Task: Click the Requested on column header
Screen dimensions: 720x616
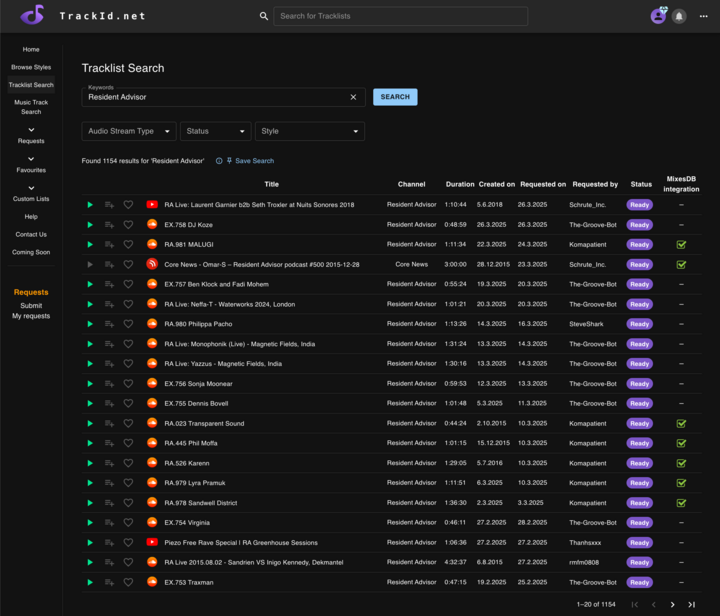Action: (543, 184)
